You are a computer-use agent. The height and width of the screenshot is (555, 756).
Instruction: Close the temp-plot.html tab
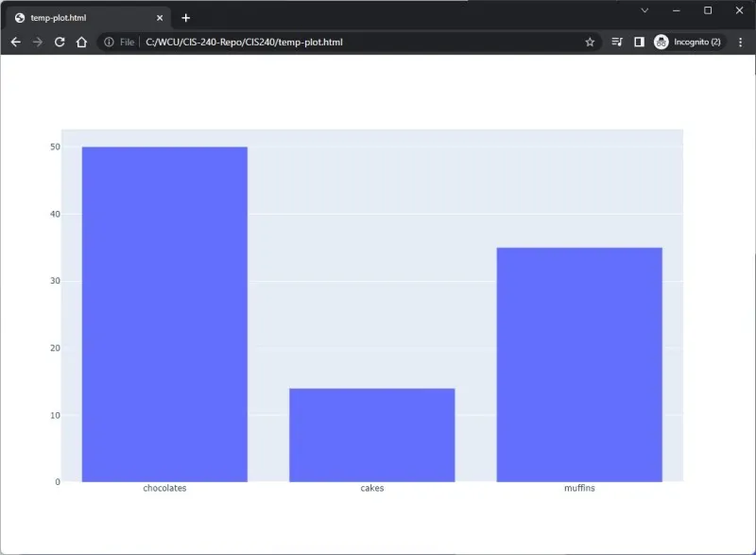click(x=160, y=18)
